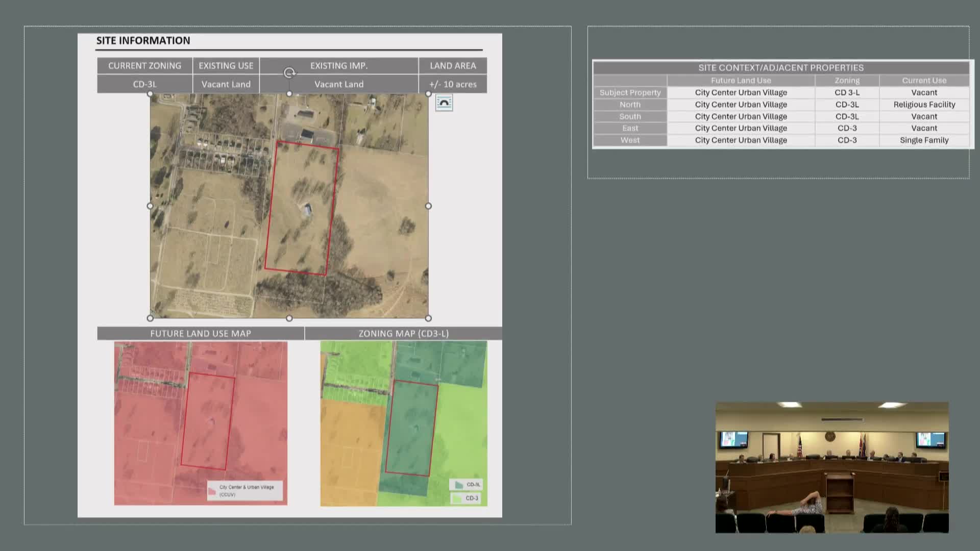This screenshot has width=980, height=551.
Task: Click the bottom-right corner handle of the aerial photo
Action: [428, 318]
